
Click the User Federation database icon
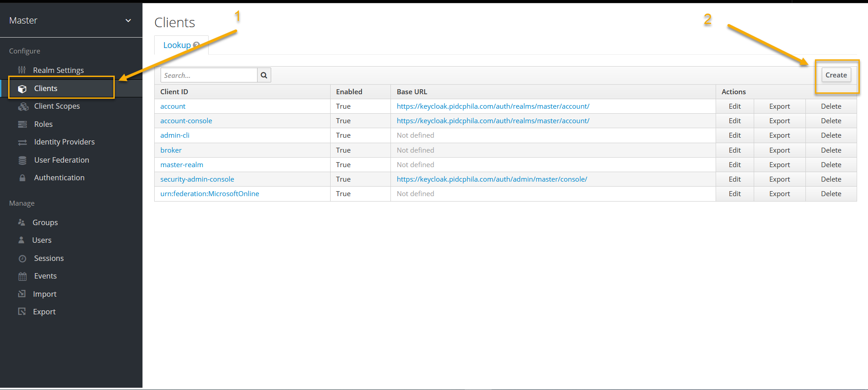[22, 160]
